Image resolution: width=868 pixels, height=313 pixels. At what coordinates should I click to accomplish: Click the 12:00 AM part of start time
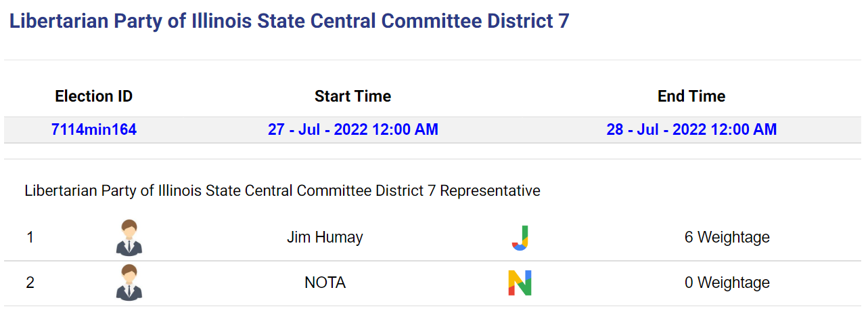point(405,129)
